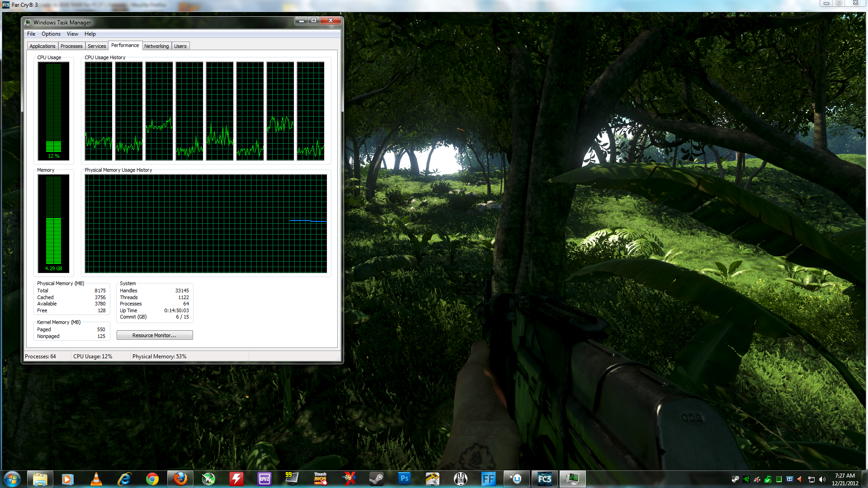Click the Threads value 1122

click(183, 297)
